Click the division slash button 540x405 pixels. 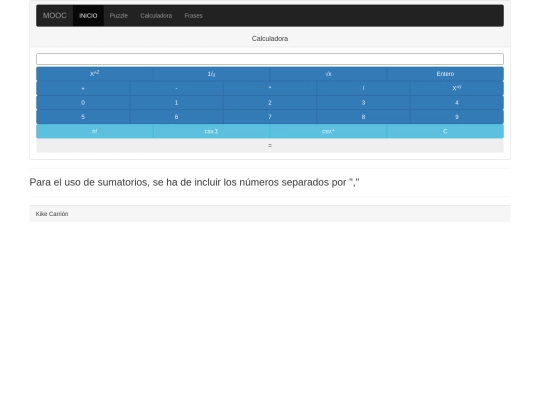coord(363,88)
